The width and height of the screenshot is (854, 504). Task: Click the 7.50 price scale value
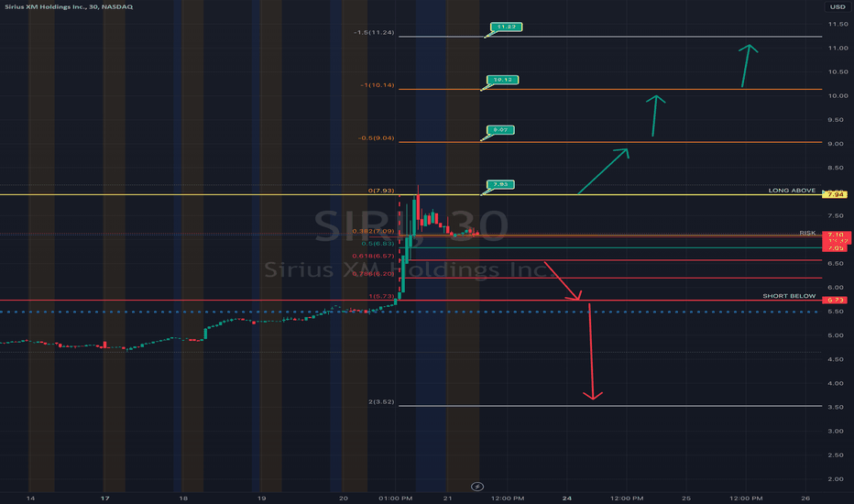click(836, 215)
